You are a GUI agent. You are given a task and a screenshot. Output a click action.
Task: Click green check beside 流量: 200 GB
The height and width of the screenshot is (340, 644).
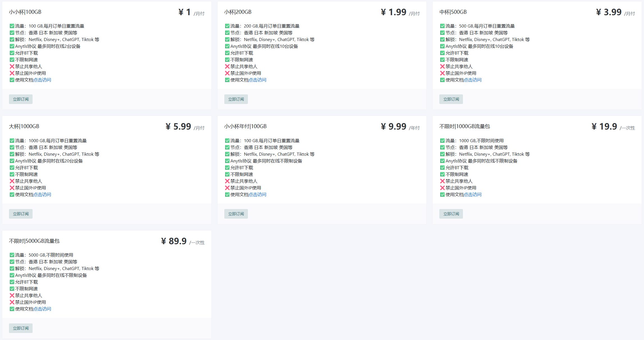coord(227,26)
